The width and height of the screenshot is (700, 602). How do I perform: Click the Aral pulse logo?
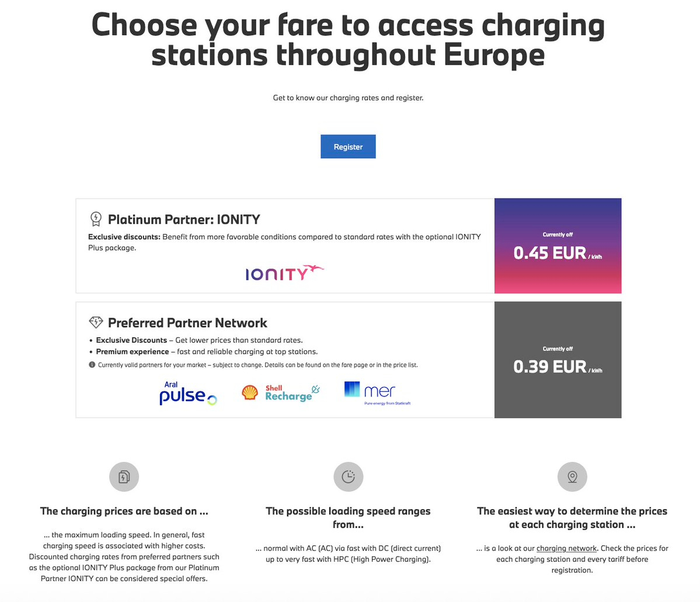point(187,394)
